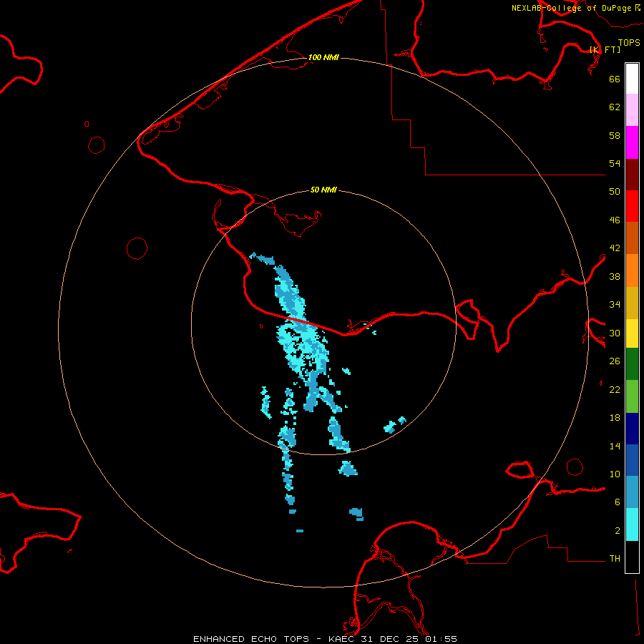The image size is (644, 644).
Task: Click the 62 legend value
Action: pos(615,107)
